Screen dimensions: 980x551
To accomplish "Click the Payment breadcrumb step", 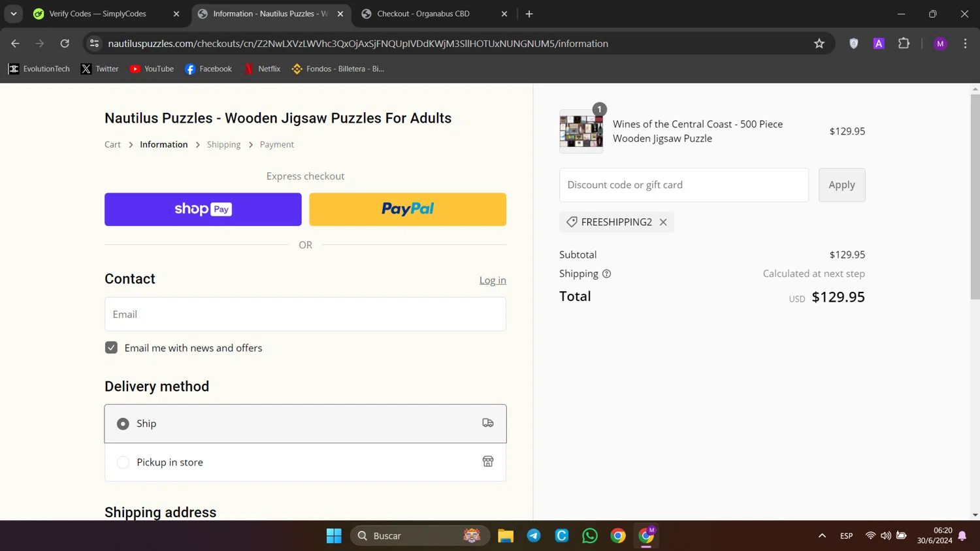I will pos(277,144).
